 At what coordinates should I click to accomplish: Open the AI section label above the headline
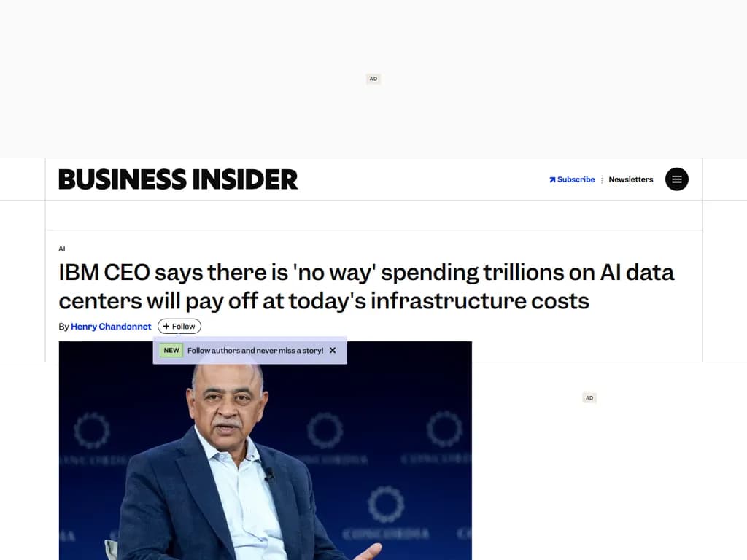click(x=62, y=248)
